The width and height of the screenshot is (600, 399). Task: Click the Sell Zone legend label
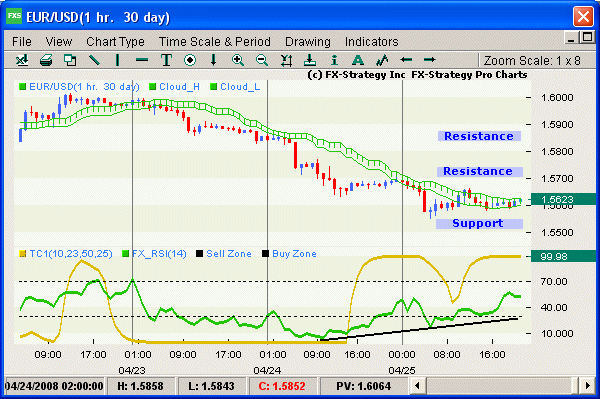[229, 254]
